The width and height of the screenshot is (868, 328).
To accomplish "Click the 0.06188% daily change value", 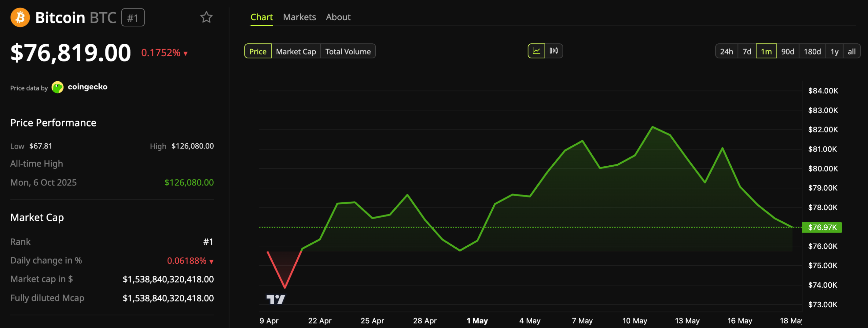I will tap(186, 261).
